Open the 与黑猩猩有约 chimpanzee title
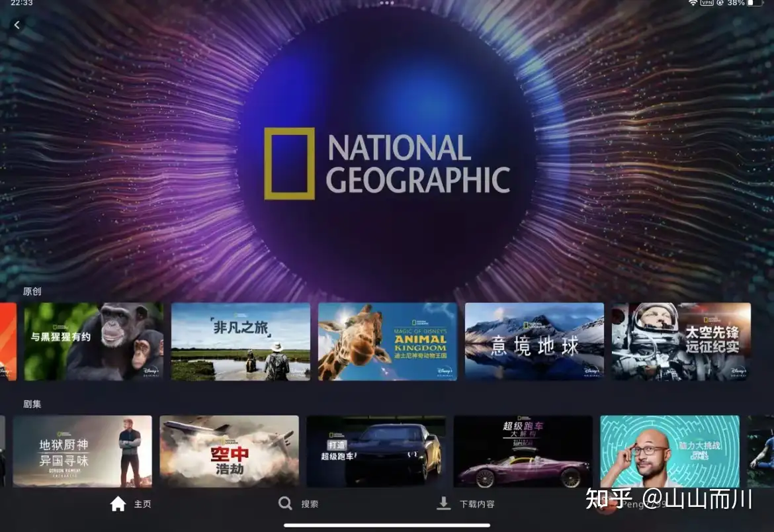Image resolution: width=774 pixels, height=532 pixels. pyautogui.click(x=94, y=341)
